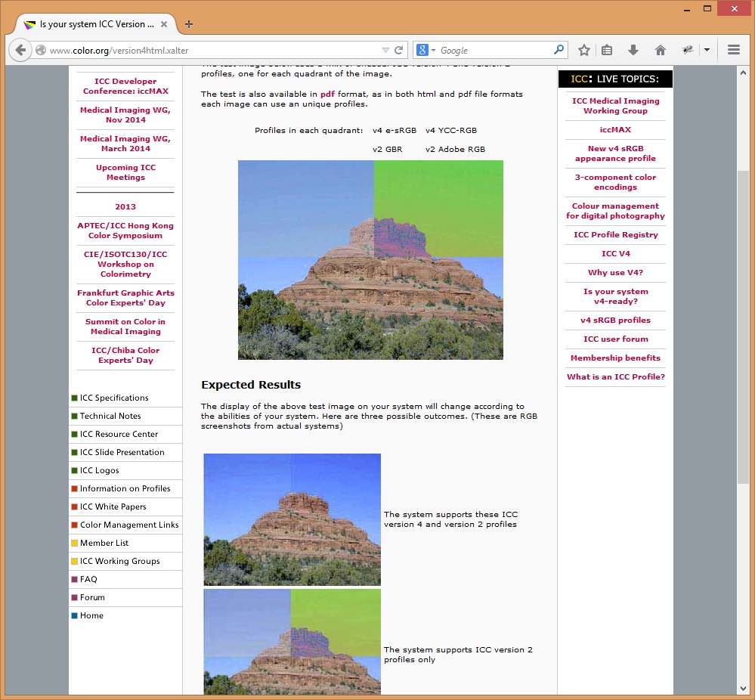The height and width of the screenshot is (700, 755).
Task: Click the search magnifier icon
Action: point(559,51)
